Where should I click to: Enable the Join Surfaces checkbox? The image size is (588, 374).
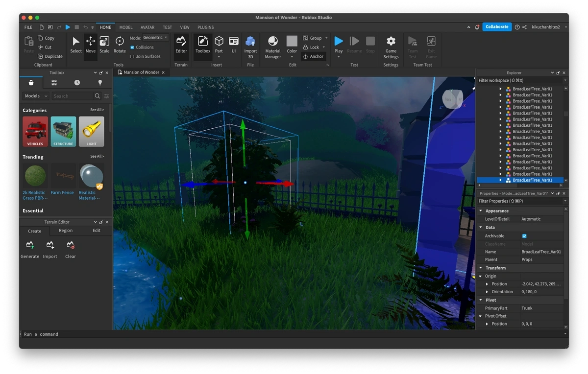(132, 56)
